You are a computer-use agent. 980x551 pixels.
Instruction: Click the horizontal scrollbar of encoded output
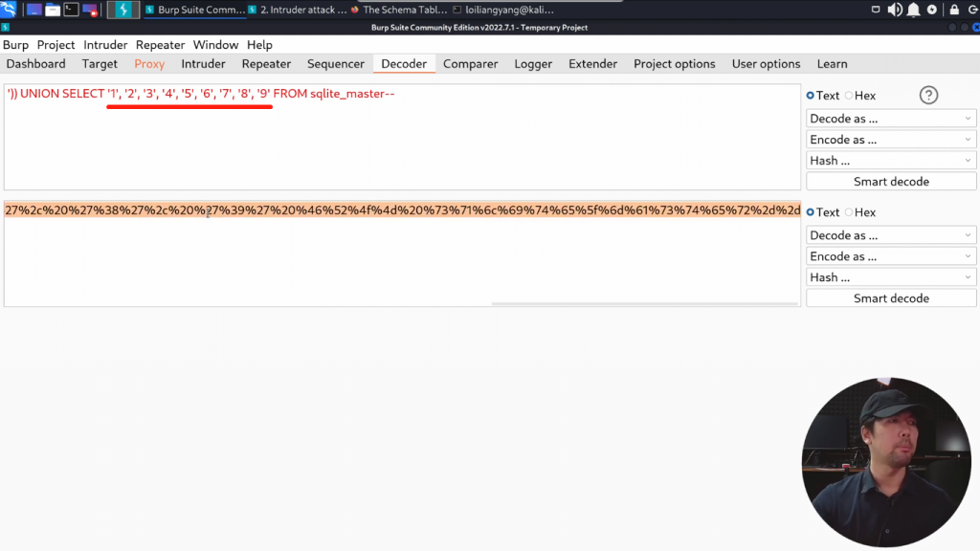(x=644, y=303)
